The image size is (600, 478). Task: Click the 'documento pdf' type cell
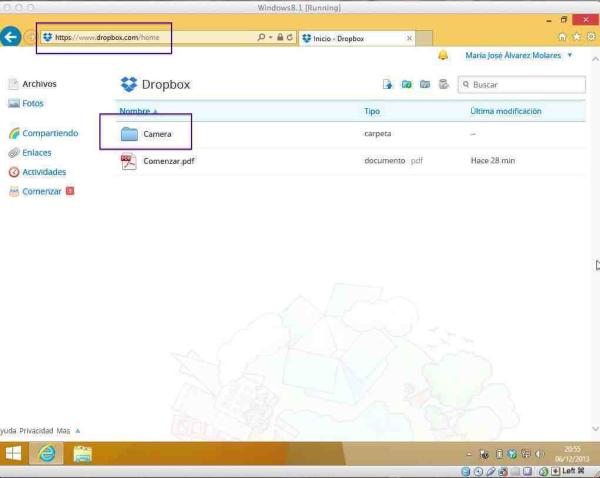(x=393, y=161)
